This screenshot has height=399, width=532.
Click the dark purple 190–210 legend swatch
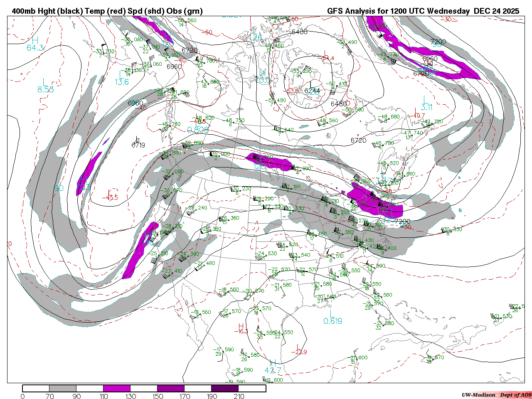point(225,388)
